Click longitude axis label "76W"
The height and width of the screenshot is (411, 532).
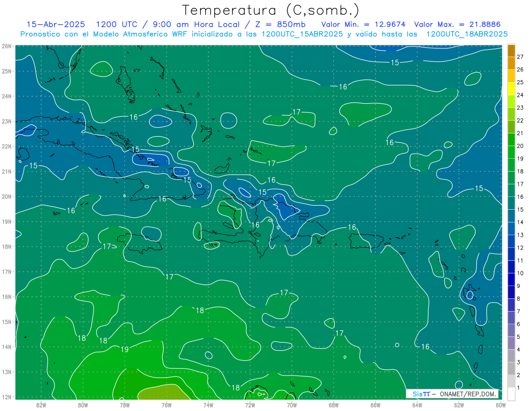[x=166, y=405]
